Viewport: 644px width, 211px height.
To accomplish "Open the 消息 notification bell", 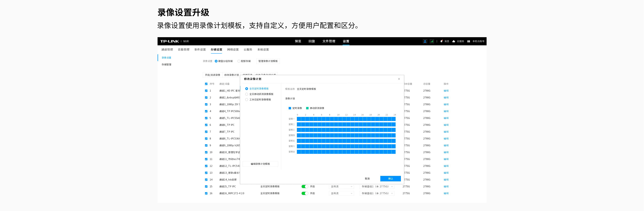I will [x=441, y=41].
